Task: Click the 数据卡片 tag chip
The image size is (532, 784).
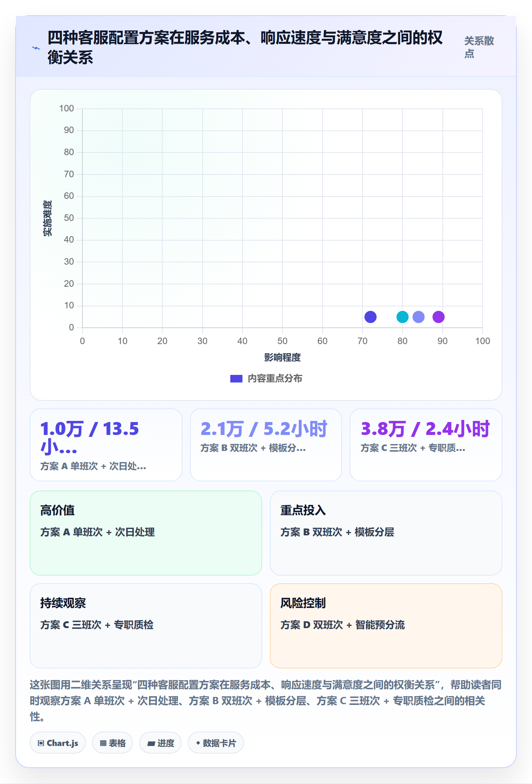Action: click(216, 743)
